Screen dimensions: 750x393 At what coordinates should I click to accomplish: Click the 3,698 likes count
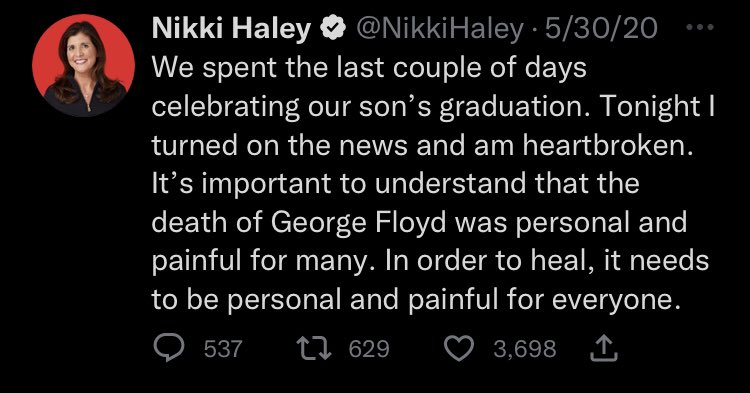tap(525, 349)
